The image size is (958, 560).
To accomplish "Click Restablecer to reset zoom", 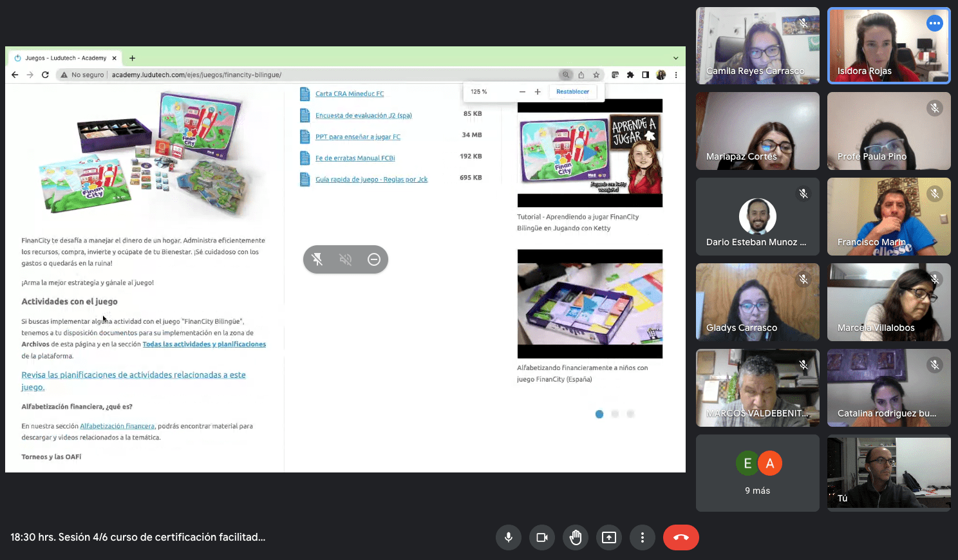I will point(572,92).
